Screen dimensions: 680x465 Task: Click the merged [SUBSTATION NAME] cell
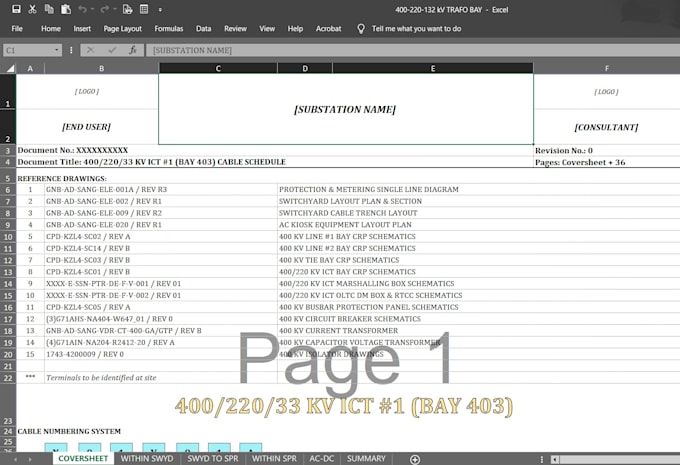tap(346, 109)
